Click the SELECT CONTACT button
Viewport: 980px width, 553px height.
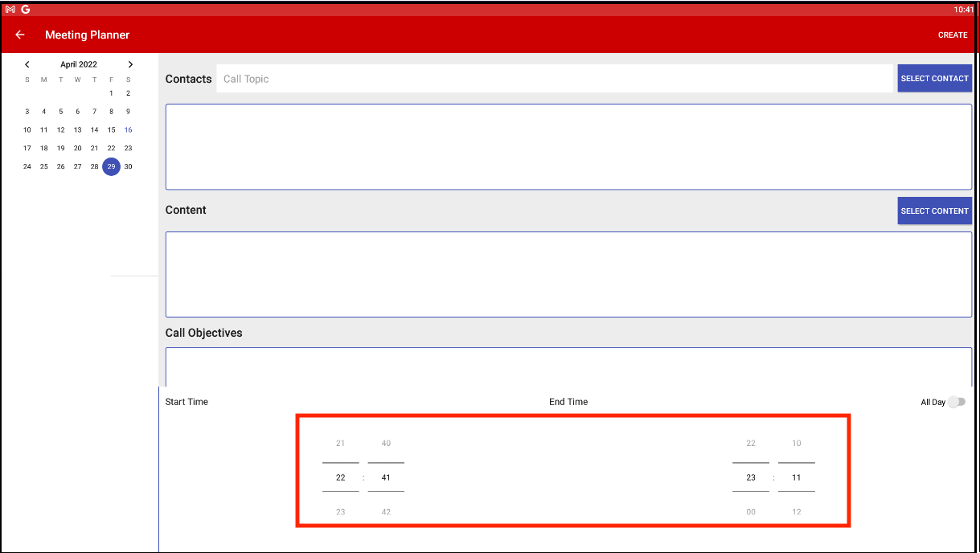(x=934, y=79)
